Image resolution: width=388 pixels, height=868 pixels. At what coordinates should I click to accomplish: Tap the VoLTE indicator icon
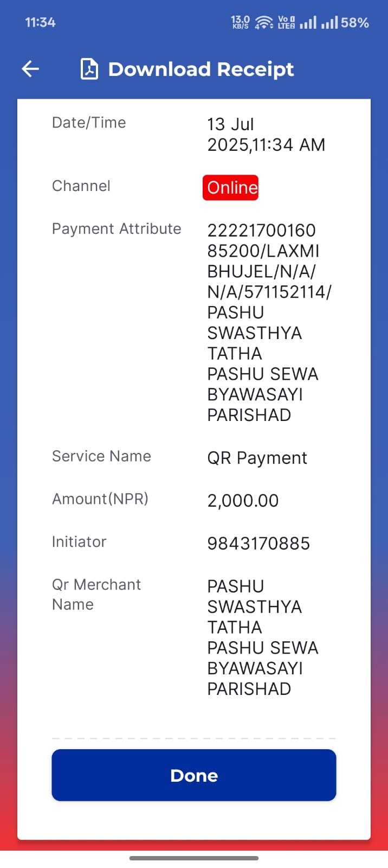coord(286,22)
